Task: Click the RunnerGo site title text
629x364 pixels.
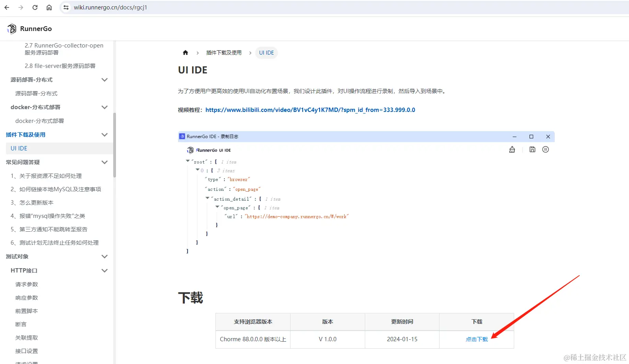Action: pyautogui.click(x=36, y=29)
